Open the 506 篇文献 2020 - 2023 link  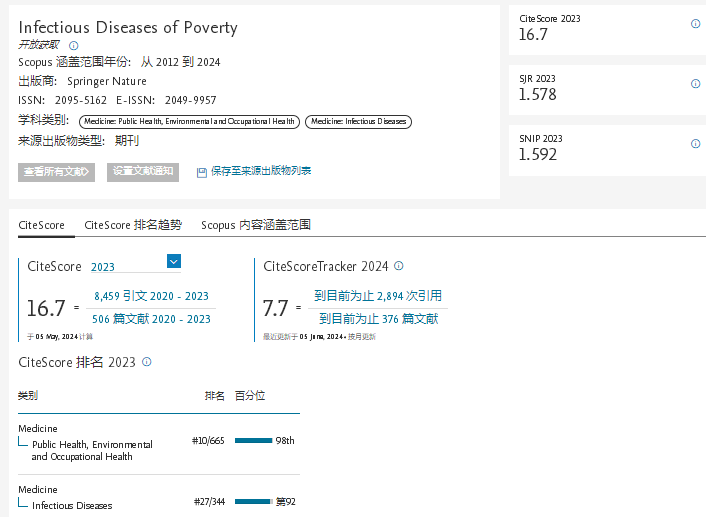pos(151,319)
